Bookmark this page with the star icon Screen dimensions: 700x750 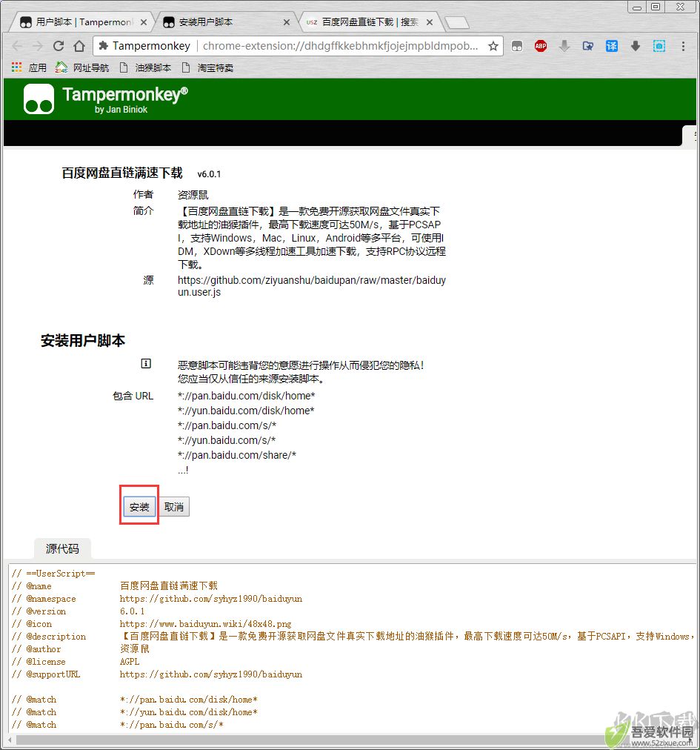(x=493, y=47)
